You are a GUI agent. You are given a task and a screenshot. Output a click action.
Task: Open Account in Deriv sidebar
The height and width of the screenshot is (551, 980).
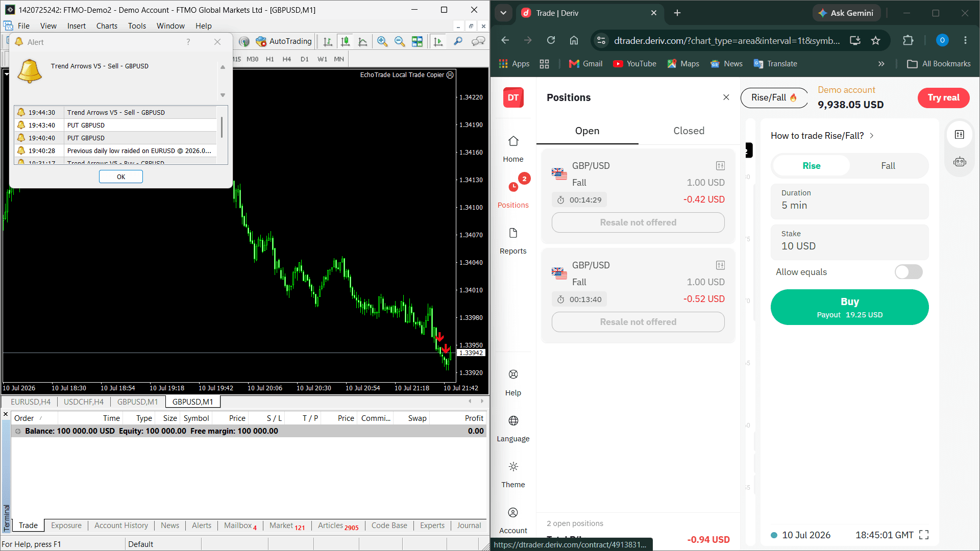[x=513, y=520]
